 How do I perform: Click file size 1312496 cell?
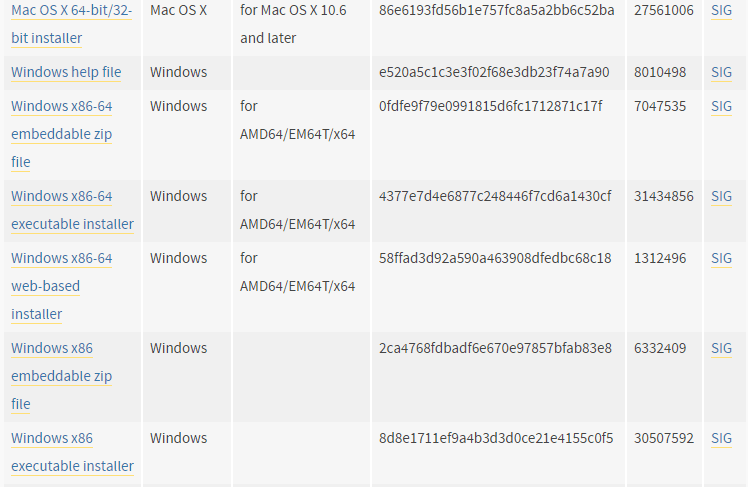[660, 258]
